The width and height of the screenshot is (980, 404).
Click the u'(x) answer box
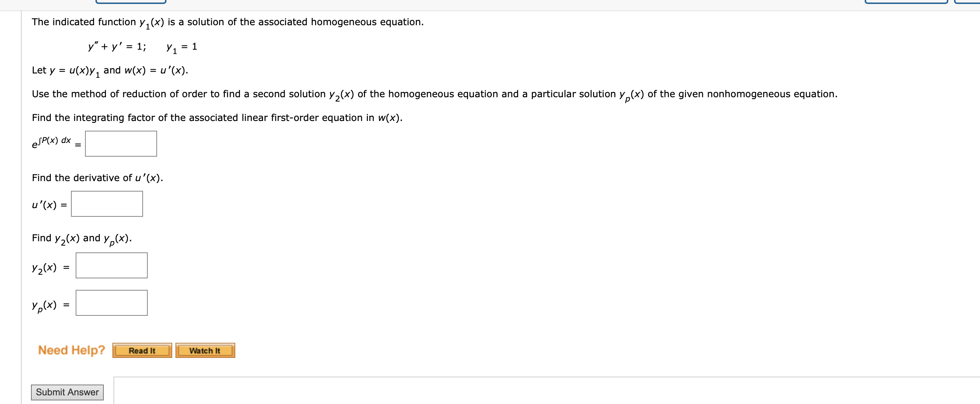pyautogui.click(x=107, y=204)
